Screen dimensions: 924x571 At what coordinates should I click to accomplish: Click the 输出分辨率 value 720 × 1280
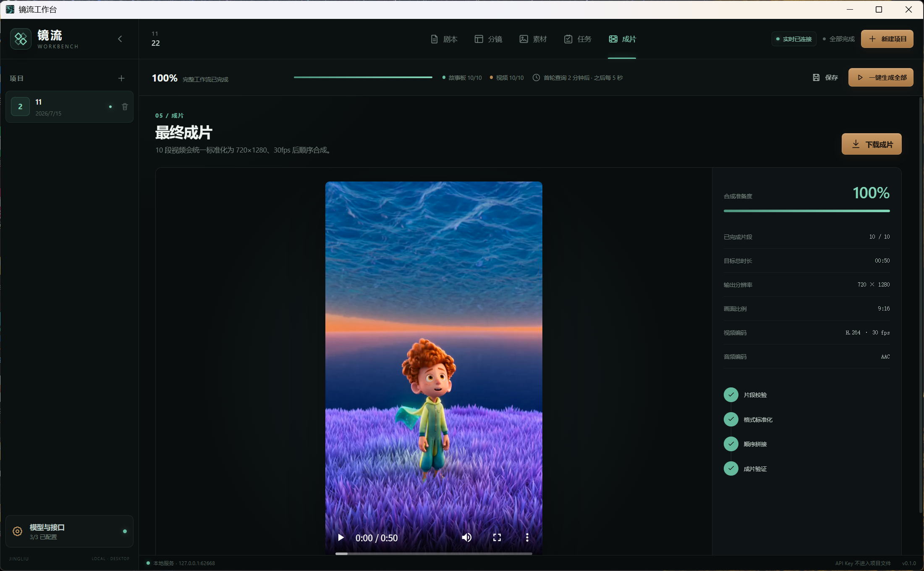[874, 285]
